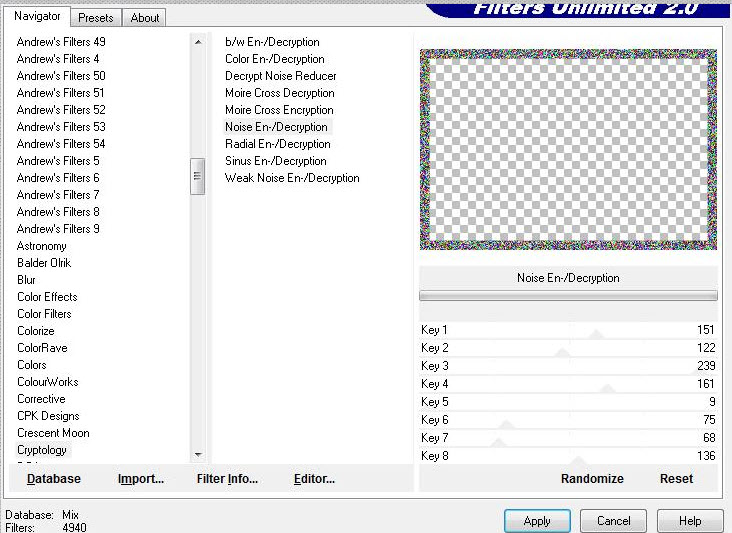Select the Weak Noise En-/Decryption filter
The height and width of the screenshot is (533, 732).
292,178
